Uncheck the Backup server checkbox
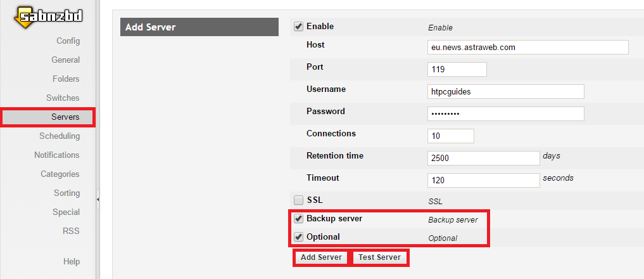 [x=298, y=219]
